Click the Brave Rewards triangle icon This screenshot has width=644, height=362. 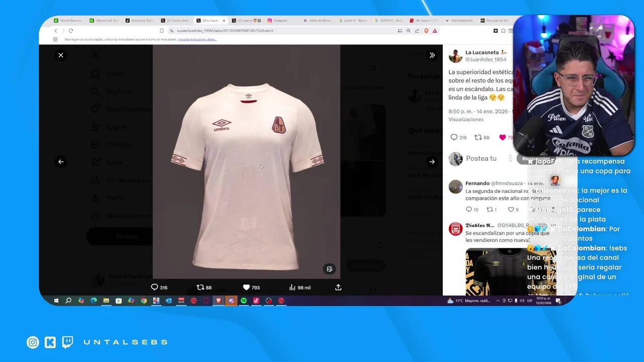[x=435, y=31]
